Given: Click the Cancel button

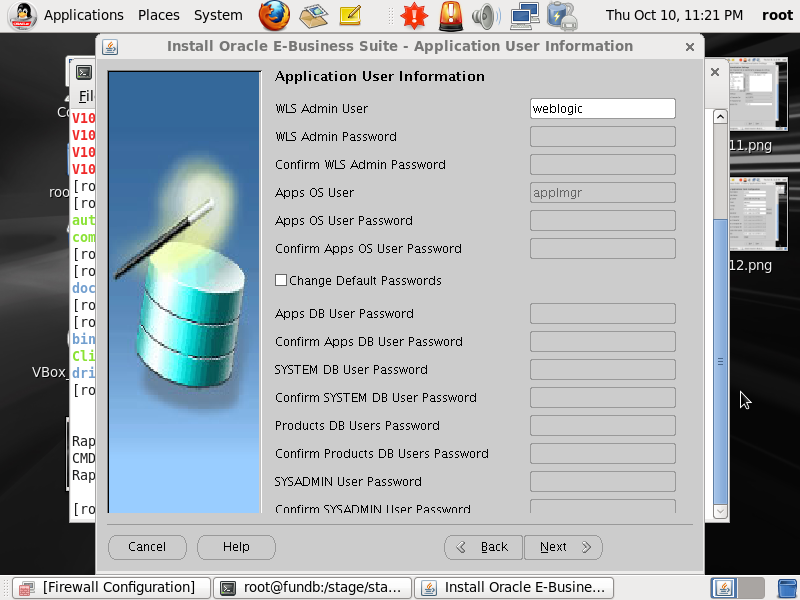Looking at the screenshot, I should [147, 547].
